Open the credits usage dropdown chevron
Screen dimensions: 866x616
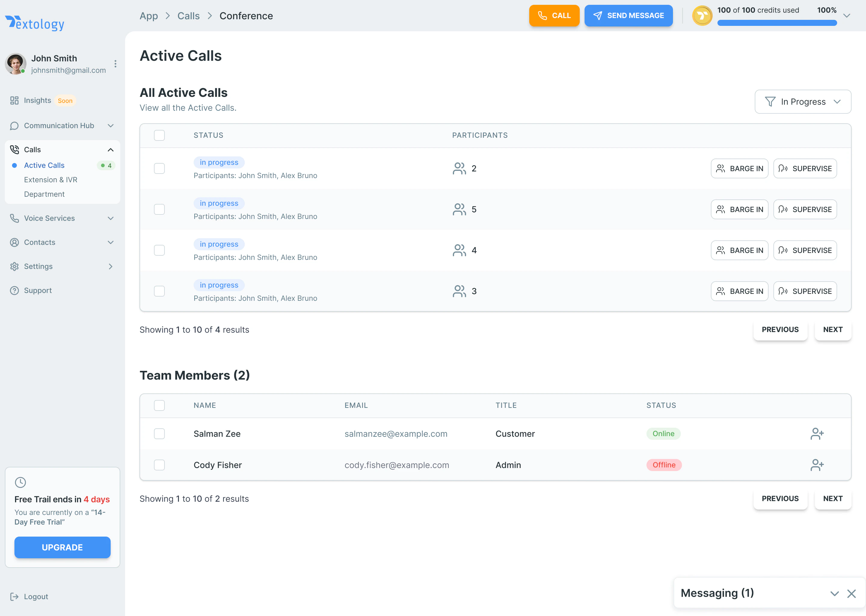(847, 16)
